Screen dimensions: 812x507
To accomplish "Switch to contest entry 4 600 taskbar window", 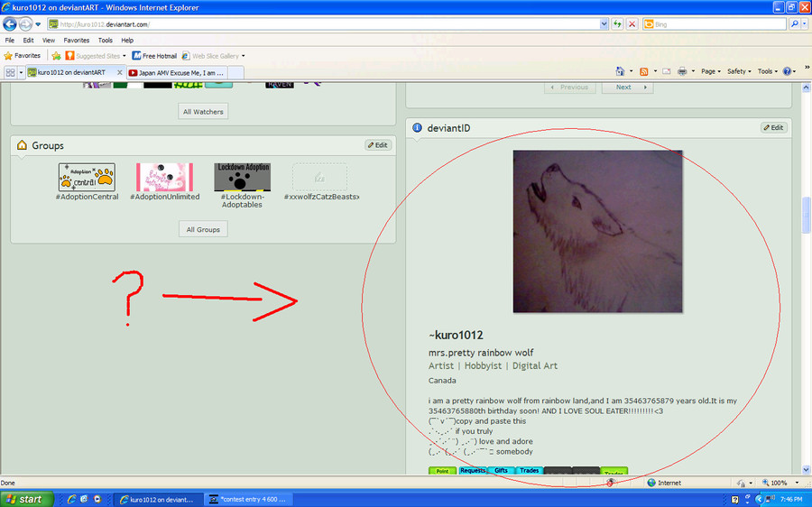I will click(248, 499).
